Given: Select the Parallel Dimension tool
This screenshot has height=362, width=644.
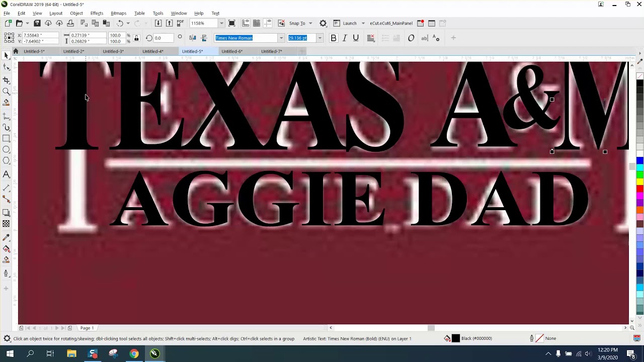Looking at the screenshot, I should click(x=6, y=188).
